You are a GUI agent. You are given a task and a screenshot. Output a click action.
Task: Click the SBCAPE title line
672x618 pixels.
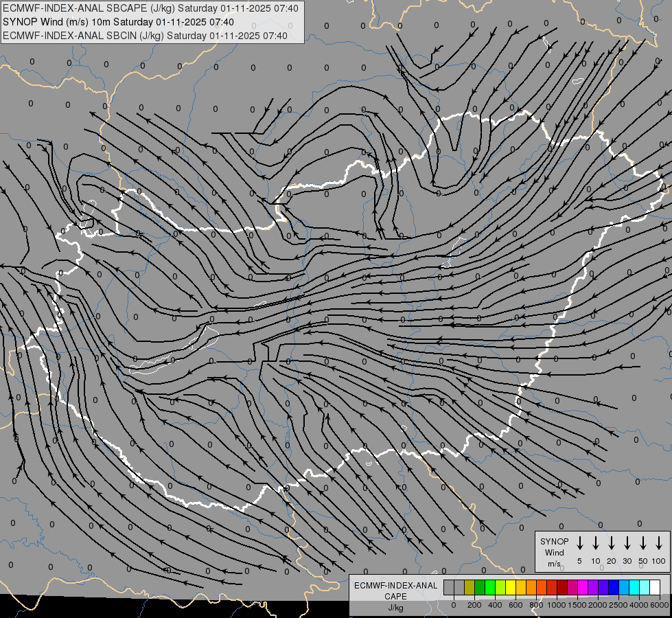[x=150, y=8]
